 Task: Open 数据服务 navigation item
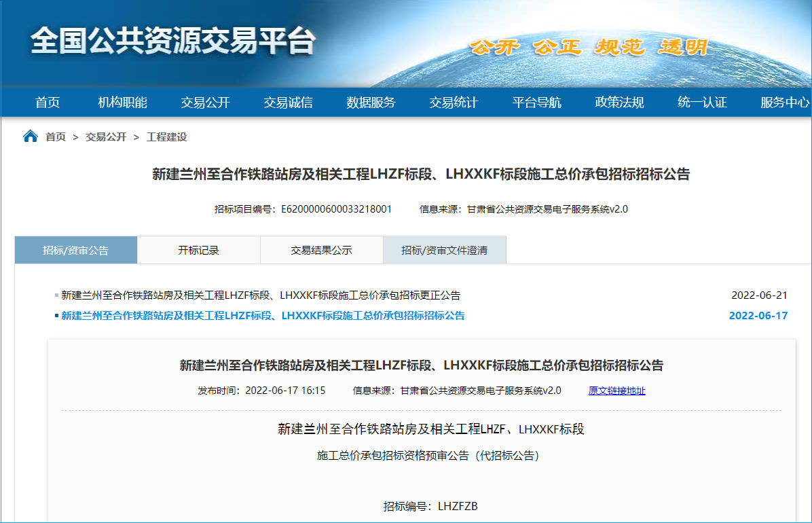[x=371, y=103]
